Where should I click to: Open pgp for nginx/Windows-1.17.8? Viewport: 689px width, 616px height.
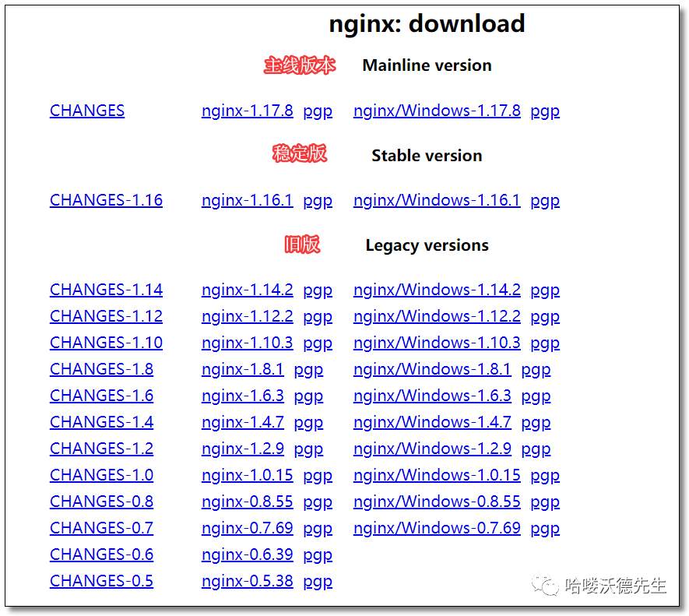[x=545, y=111]
